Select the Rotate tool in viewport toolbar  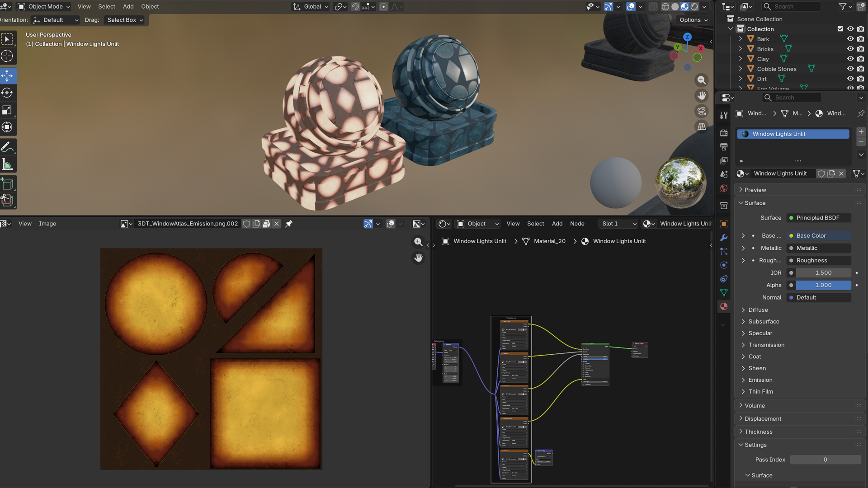[x=7, y=93]
